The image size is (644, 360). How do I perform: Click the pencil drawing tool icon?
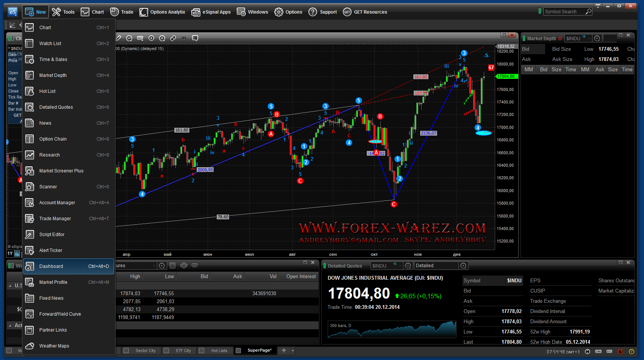pyautogui.click(x=119, y=38)
